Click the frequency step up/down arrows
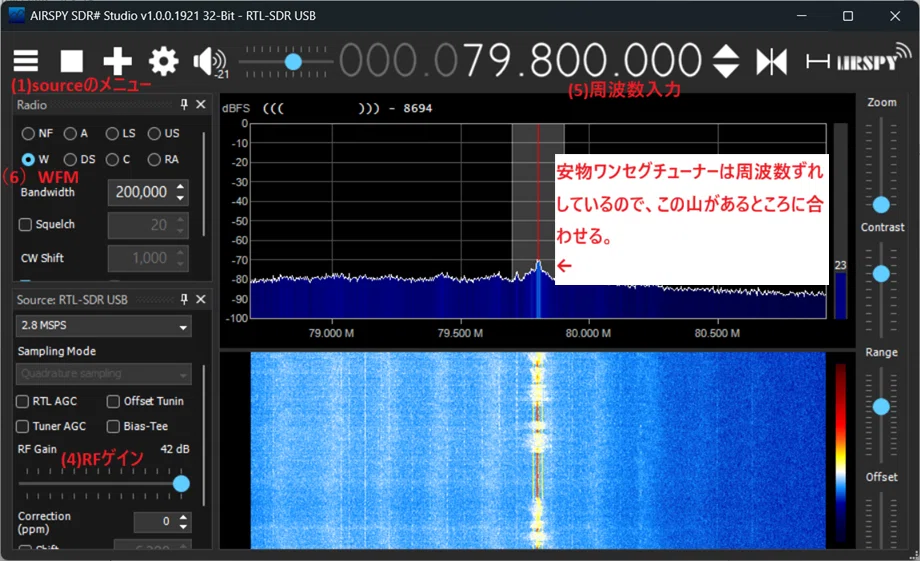This screenshot has height=561, width=920. [x=726, y=61]
